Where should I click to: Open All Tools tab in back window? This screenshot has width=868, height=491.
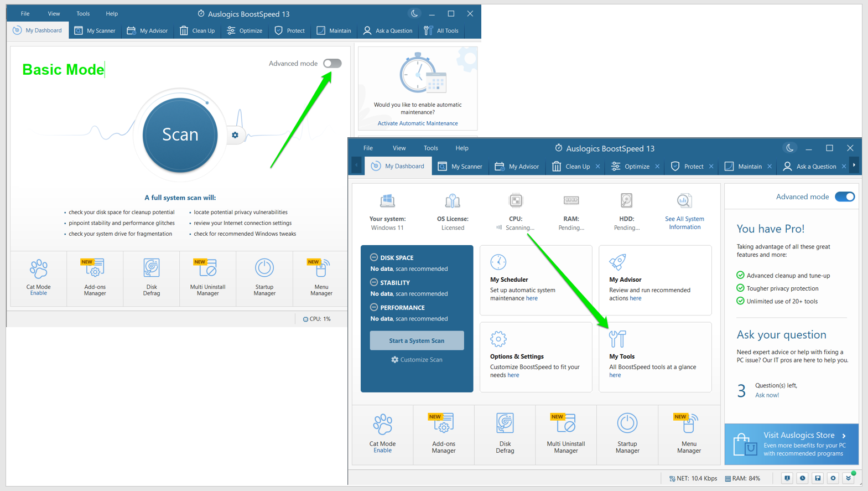coord(441,30)
